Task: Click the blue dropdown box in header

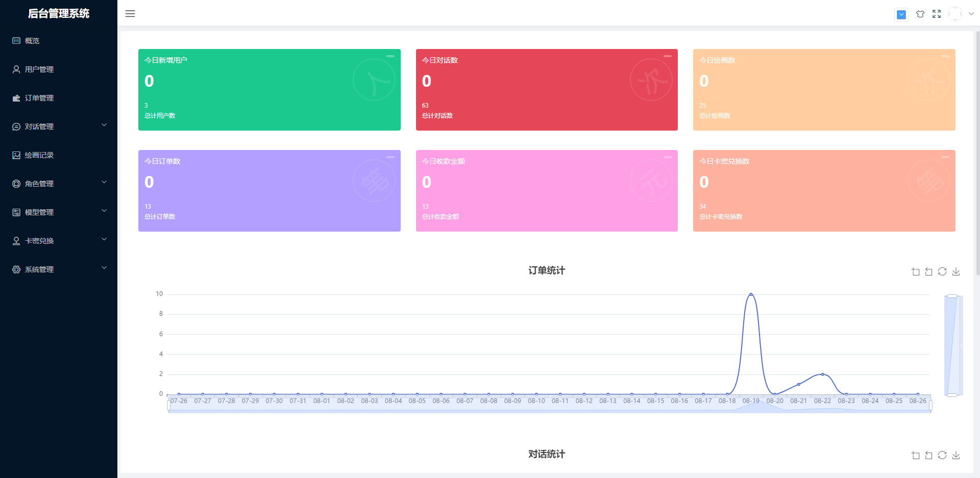Action: (901, 15)
